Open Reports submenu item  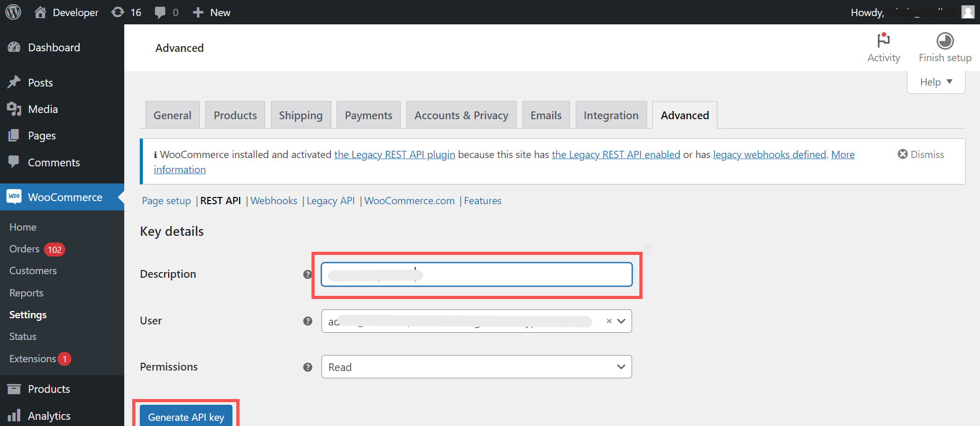tap(26, 293)
